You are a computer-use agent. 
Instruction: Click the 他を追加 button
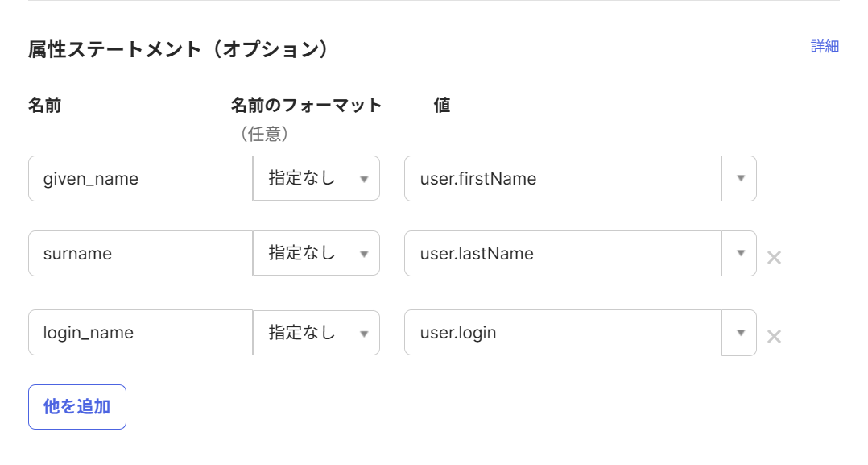(x=77, y=407)
